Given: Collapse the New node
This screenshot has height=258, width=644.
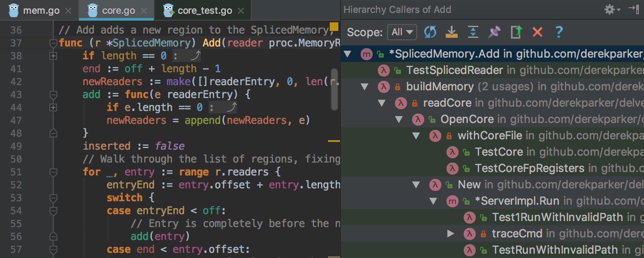Looking at the screenshot, I should point(416,185).
